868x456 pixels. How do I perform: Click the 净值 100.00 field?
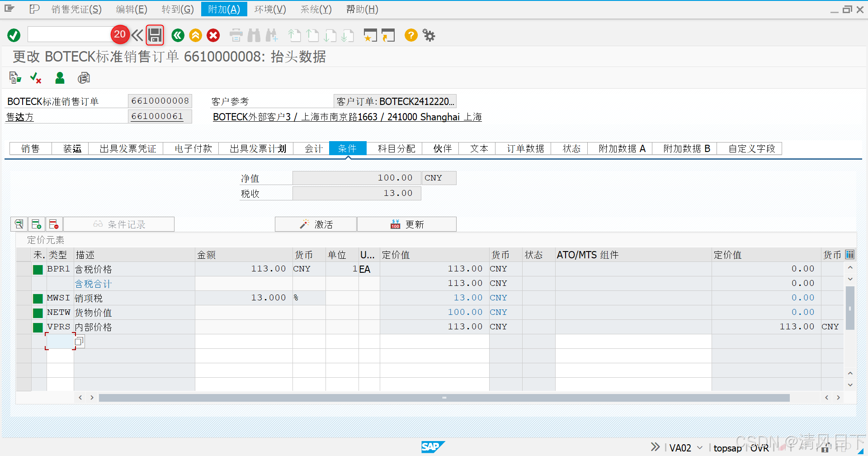click(357, 178)
